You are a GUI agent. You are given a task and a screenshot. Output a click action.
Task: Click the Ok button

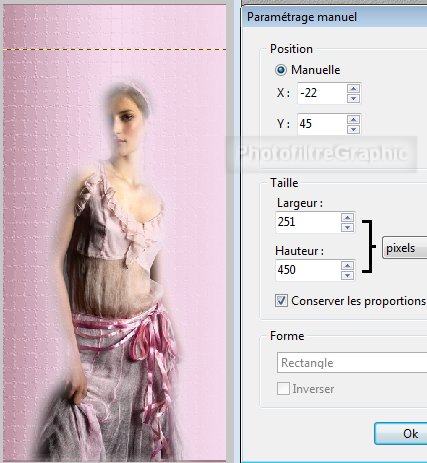(x=401, y=434)
